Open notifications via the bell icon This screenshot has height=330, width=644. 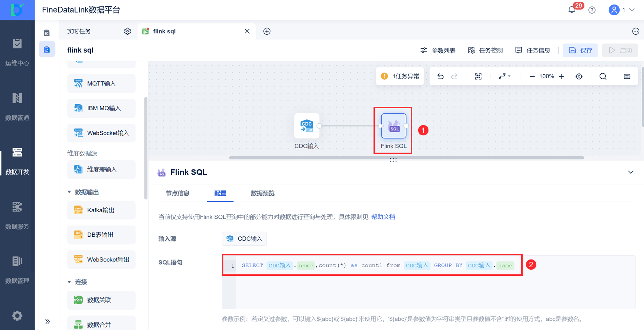click(x=571, y=10)
